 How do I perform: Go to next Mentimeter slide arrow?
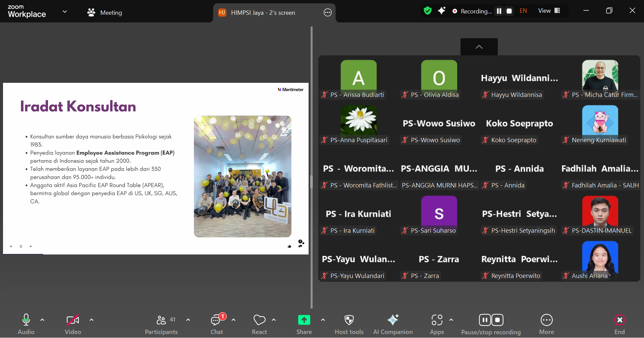tap(30, 246)
